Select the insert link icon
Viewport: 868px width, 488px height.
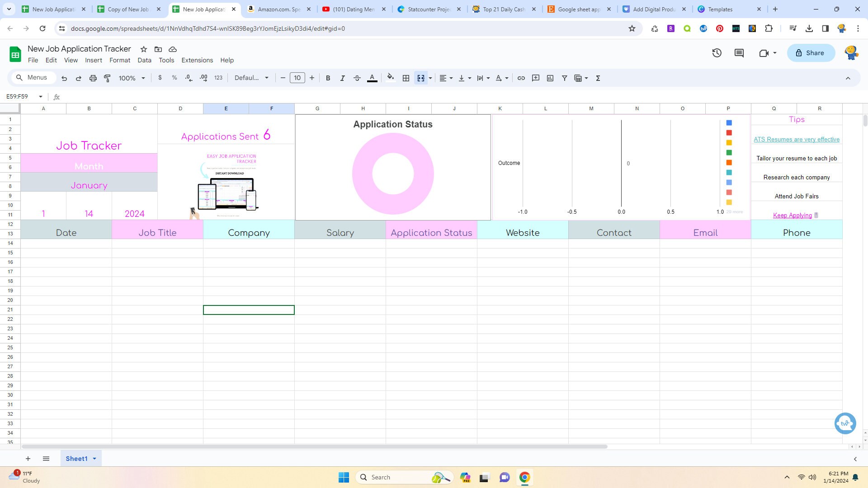click(x=521, y=78)
